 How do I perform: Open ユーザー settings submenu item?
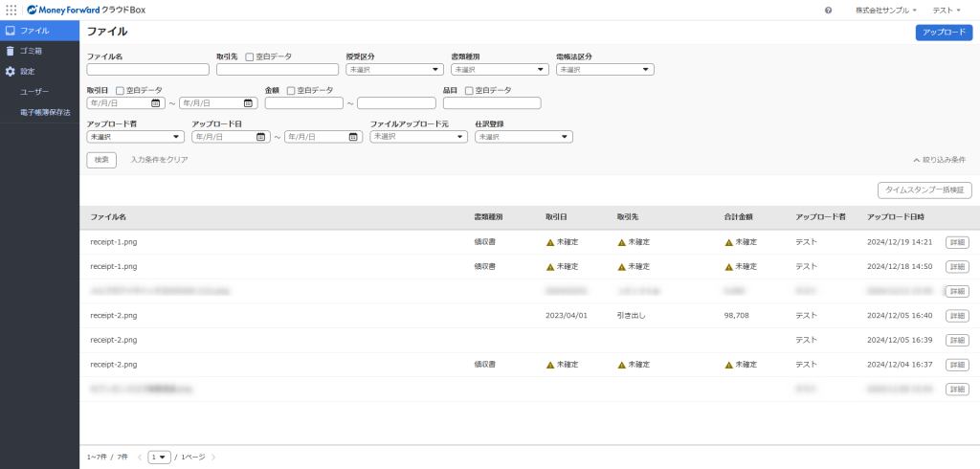34,92
